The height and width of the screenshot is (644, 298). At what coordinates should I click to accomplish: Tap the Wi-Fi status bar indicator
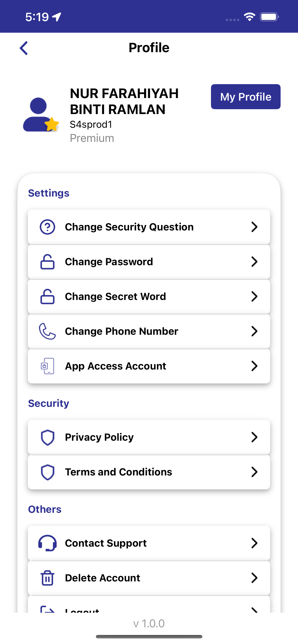249,17
